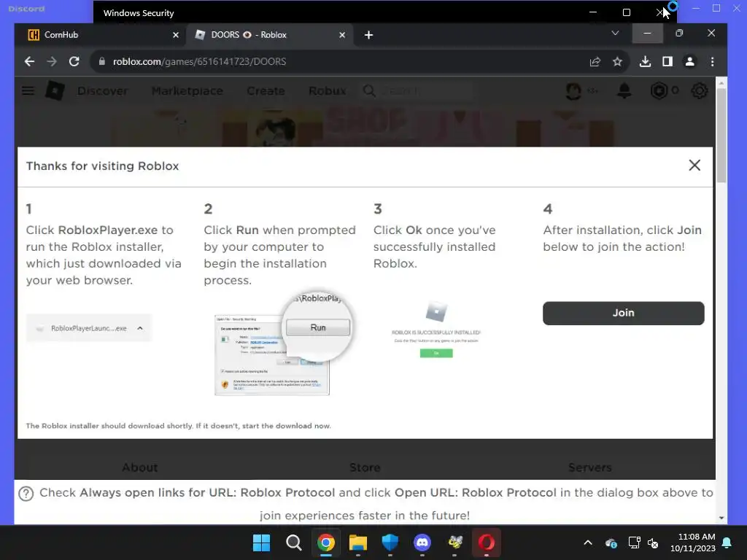Image resolution: width=747 pixels, height=560 pixels.
Task: View site info via the lock icon
Action: pos(101,61)
